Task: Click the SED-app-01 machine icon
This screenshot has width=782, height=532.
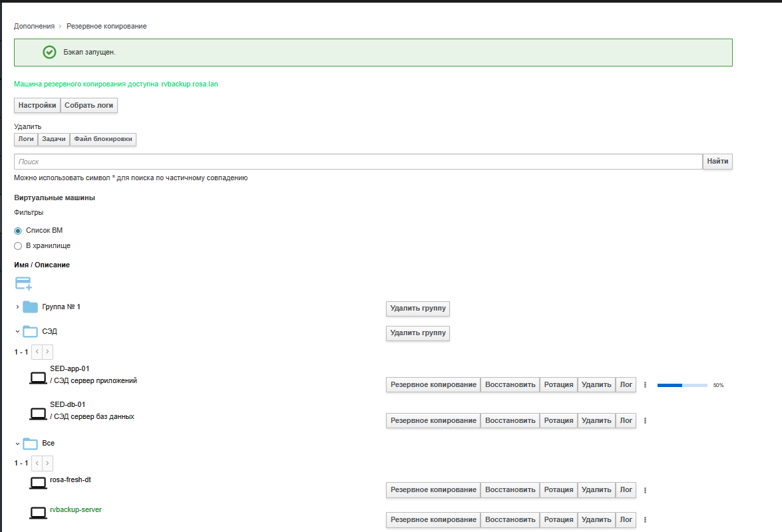Action: [39, 378]
